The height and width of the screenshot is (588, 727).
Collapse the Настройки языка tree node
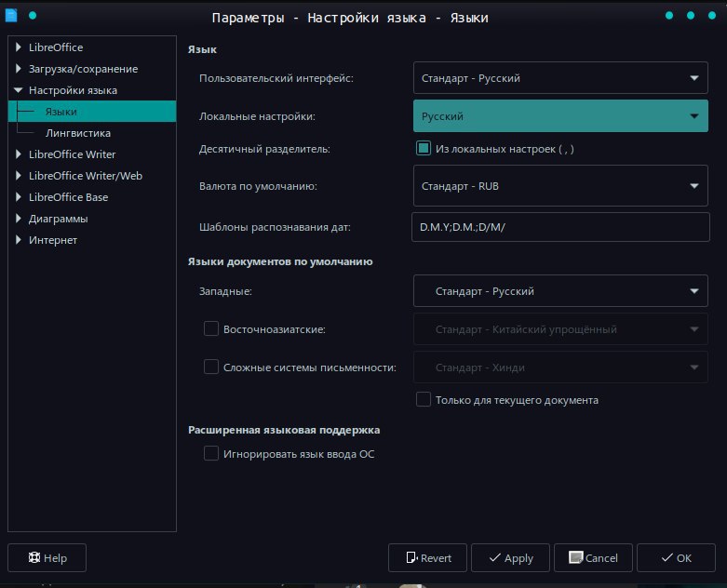coord(18,90)
